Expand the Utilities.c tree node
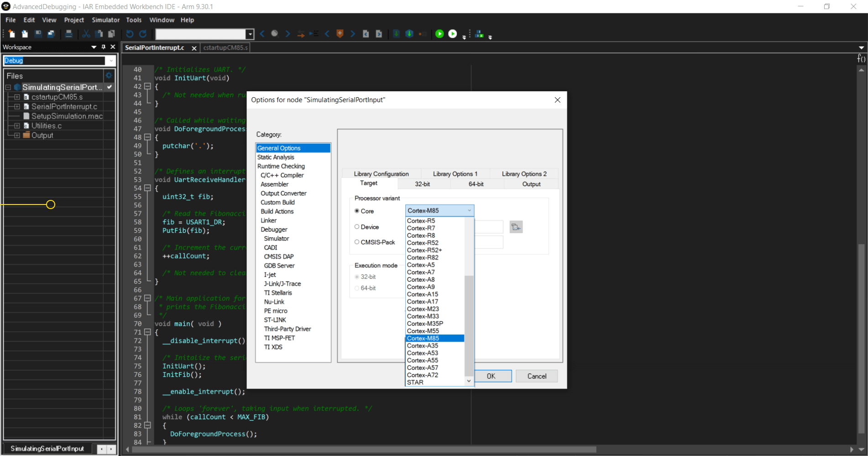The image size is (868, 456). coord(17,126)
